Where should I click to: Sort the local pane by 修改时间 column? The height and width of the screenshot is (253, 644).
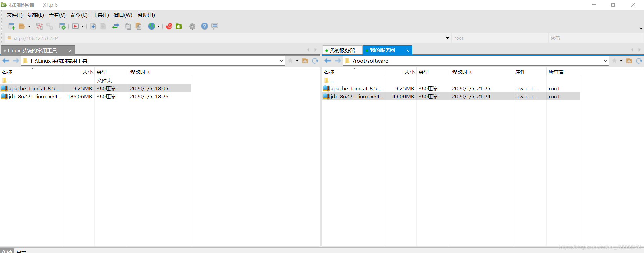coord(159,72)
